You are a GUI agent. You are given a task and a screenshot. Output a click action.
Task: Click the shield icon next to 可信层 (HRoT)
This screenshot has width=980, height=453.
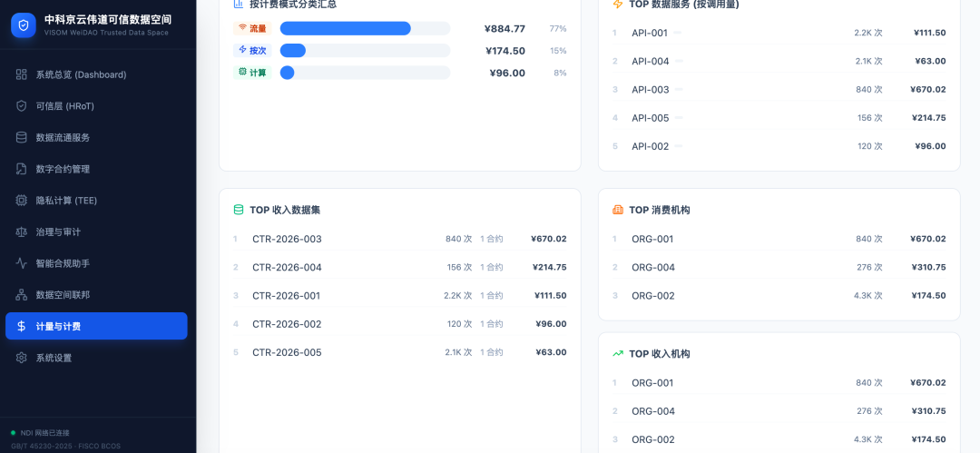(x=21, y=105)
